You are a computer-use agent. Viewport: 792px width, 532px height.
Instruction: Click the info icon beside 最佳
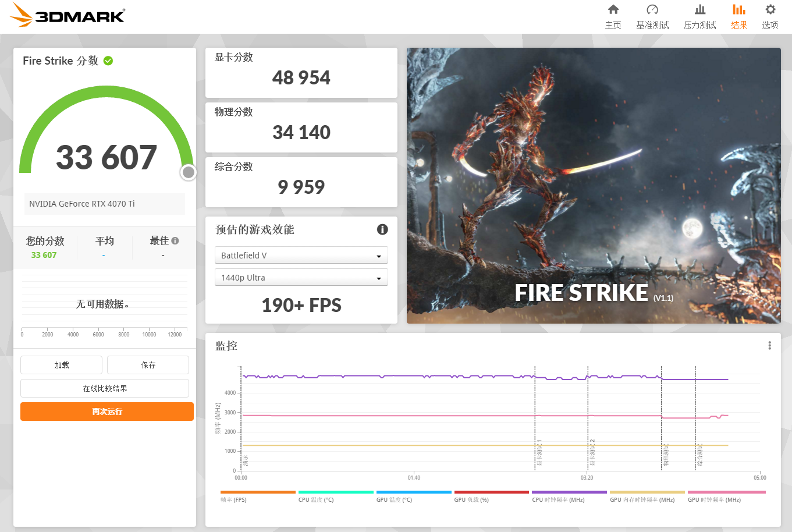click(175, 240)
